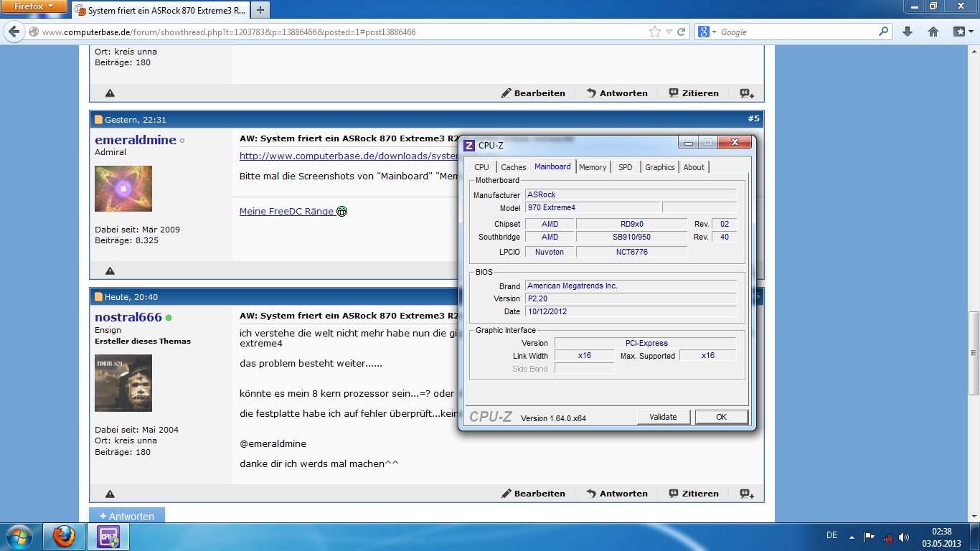This screenshot has width=980, height=551.
Task: Switch to the Caches tab in CPU-Z
Action: (x=514, y=167)
